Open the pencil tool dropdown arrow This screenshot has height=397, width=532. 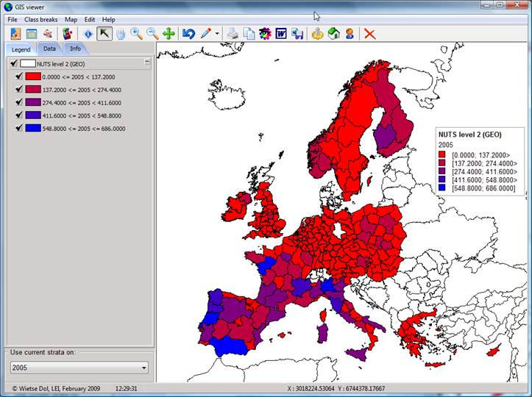pos(217,34)
